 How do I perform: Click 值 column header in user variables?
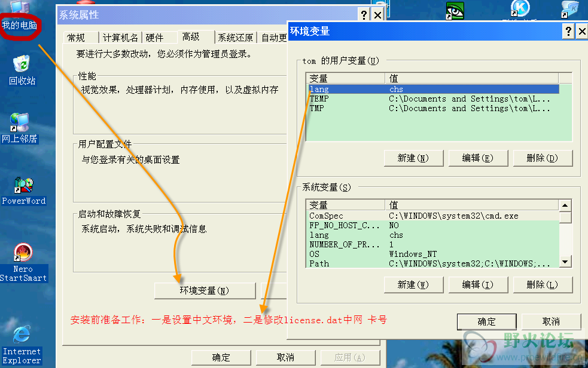point(472,79)
